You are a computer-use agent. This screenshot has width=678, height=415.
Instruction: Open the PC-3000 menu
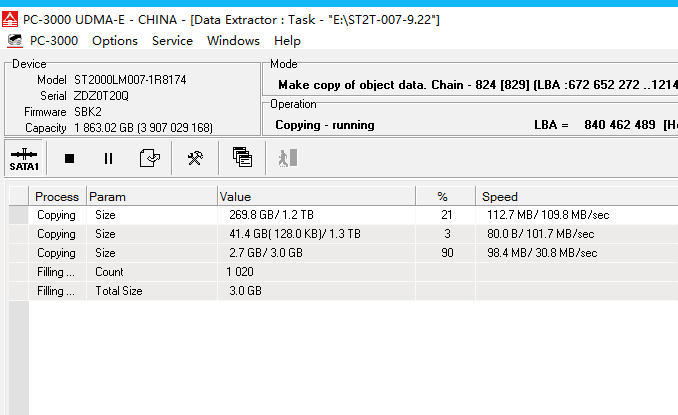coord(46,41)
